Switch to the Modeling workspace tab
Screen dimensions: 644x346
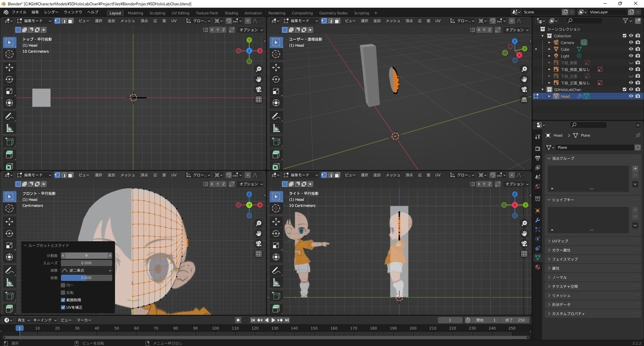coord(135,13)
